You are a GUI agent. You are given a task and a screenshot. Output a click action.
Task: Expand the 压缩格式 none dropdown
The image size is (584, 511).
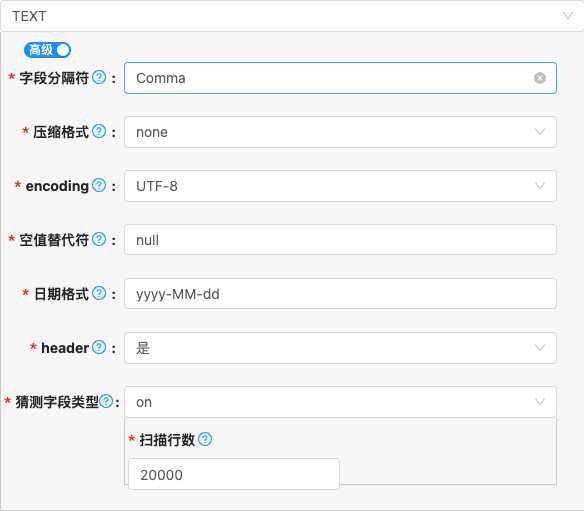point(340,132)
